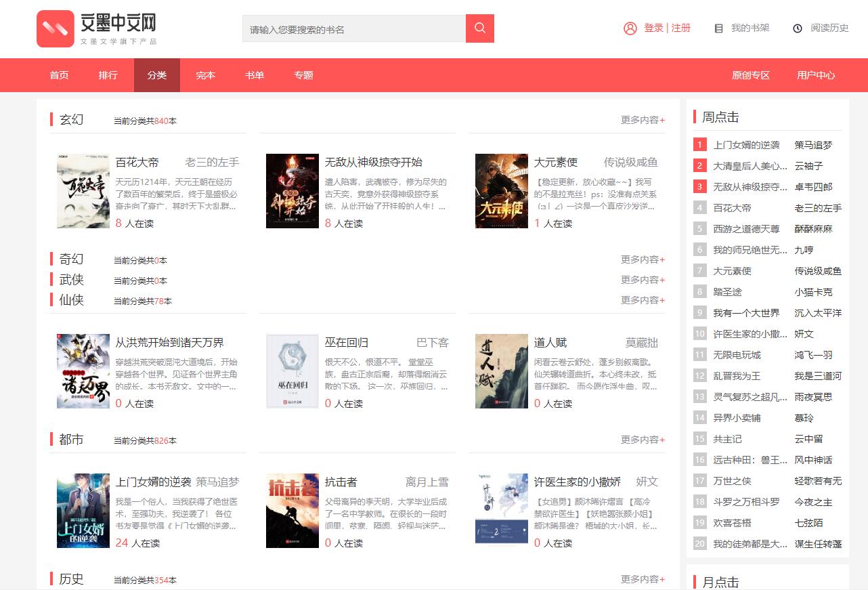The height and width of the screenshot is (590, 868).
Task: Expand 更多内容+ for the 玄幻 category
Action: tap(643, 120)
